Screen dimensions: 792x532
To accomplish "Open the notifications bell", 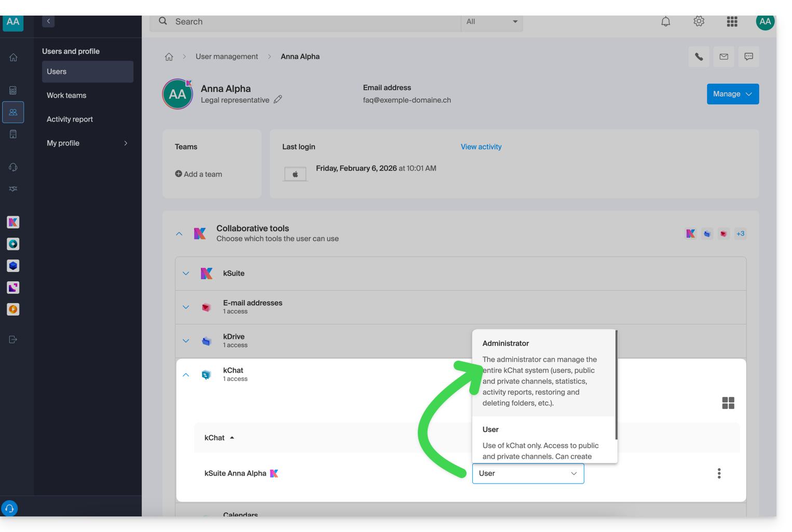I will point(665,22).
